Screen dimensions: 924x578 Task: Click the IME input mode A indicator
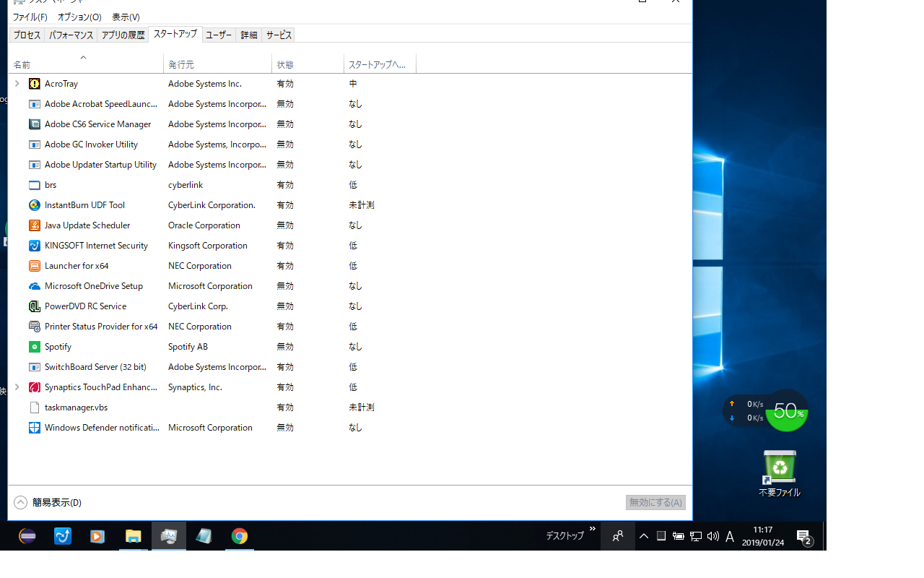730,536
